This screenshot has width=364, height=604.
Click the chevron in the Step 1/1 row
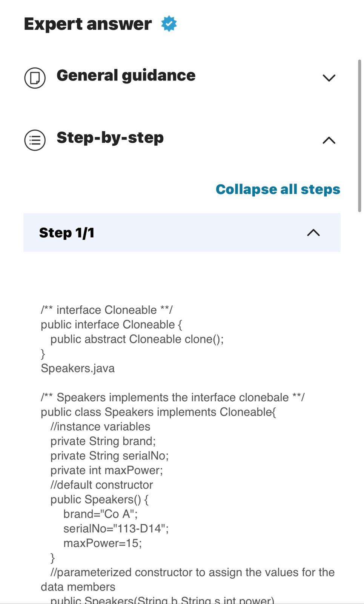312,233
